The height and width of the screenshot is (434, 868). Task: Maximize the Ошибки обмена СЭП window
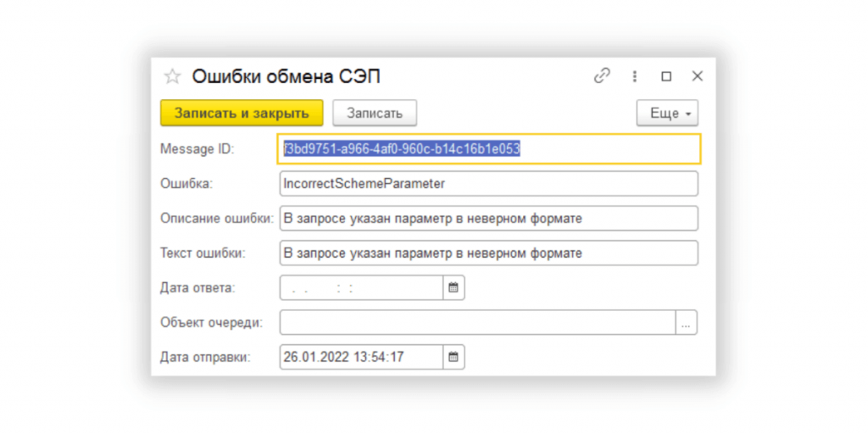[x=666, y=76]
